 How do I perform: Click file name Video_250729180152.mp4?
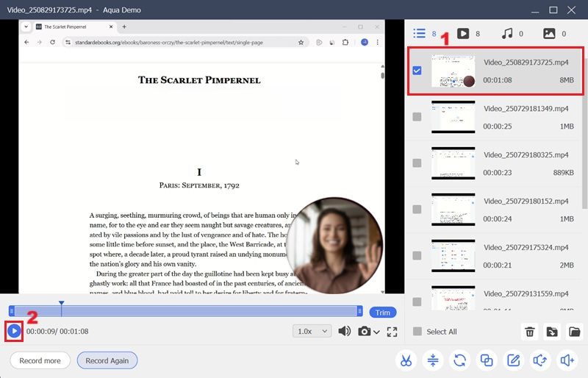526,202
